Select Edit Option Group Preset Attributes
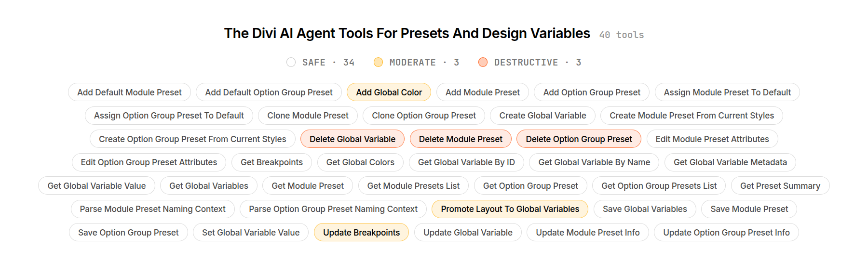868x263 pixels. click(x=149, y=162)
